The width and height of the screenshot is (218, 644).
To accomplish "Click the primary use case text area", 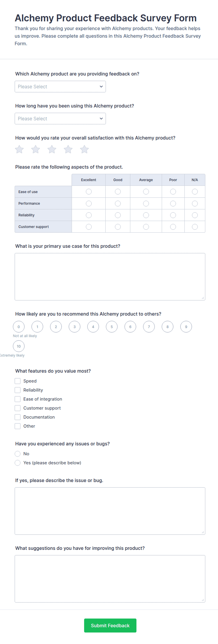I will (x=110, y=277).
